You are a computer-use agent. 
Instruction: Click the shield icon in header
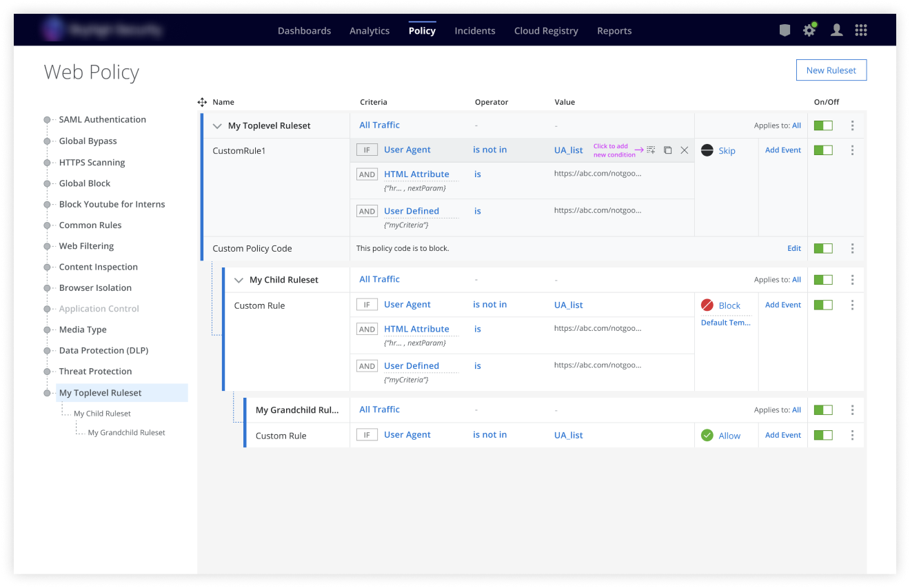click(785, 30)
